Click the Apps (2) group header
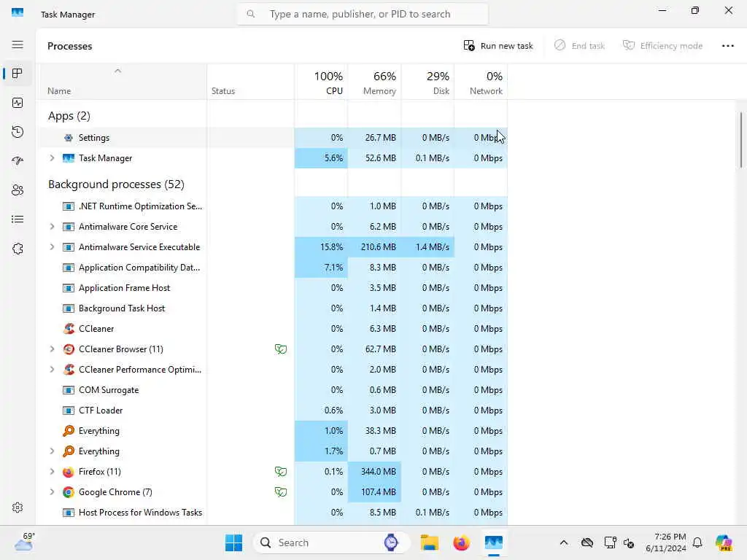 (x=69, y=116)
